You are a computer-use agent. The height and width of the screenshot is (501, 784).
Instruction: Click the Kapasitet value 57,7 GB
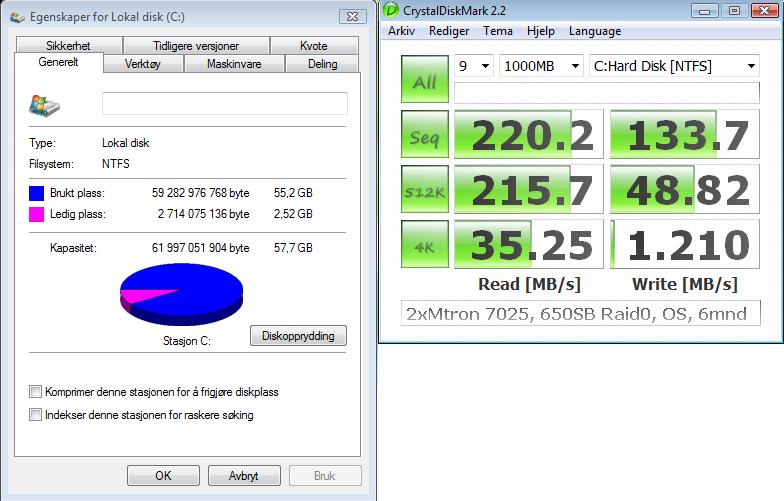(293, 248)
